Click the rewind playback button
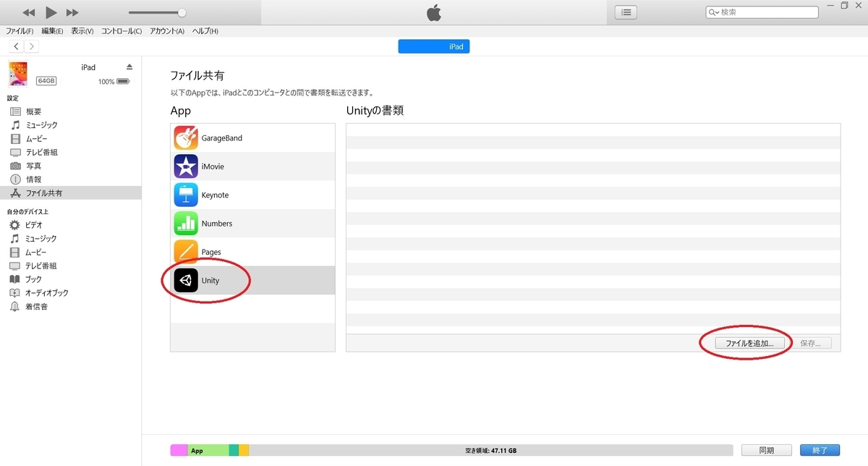 [x=29, y=12]
